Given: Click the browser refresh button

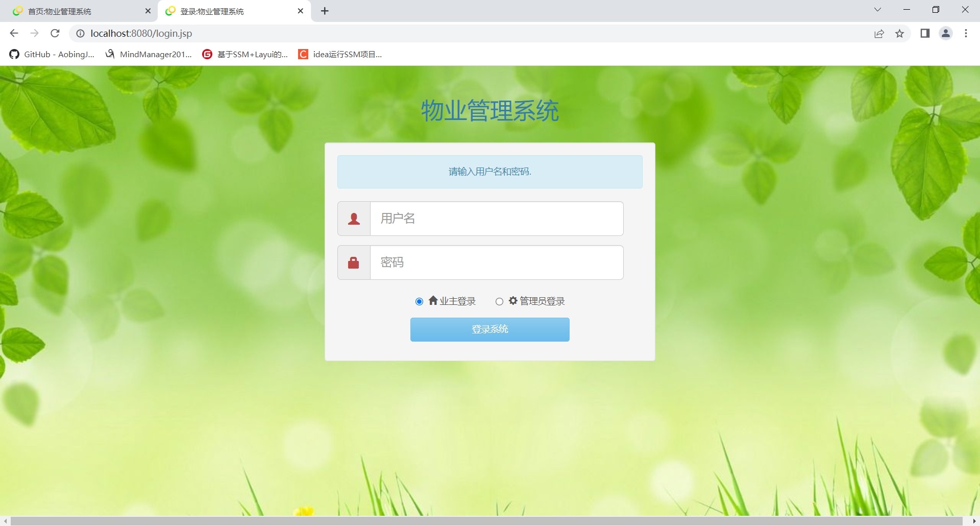Looking at the screenshot, I should tap(55, 33).
